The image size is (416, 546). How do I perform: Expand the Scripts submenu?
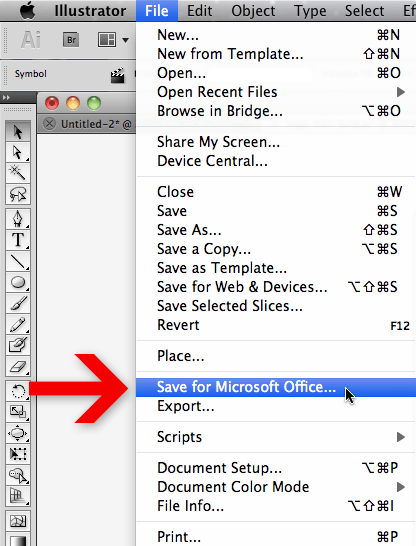pyautogui.click(x=276, y=437)
